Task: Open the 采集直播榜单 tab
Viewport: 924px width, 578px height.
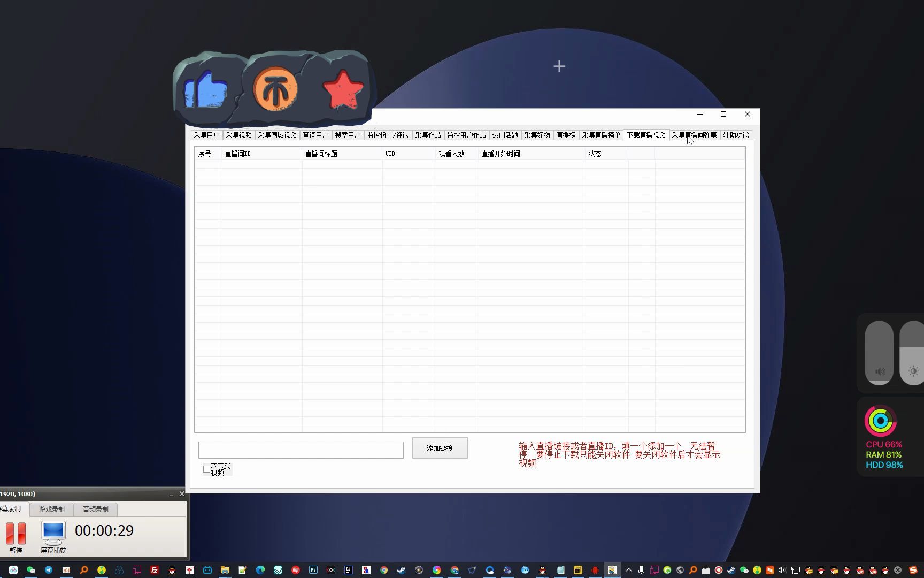Action: coord(601,135)
